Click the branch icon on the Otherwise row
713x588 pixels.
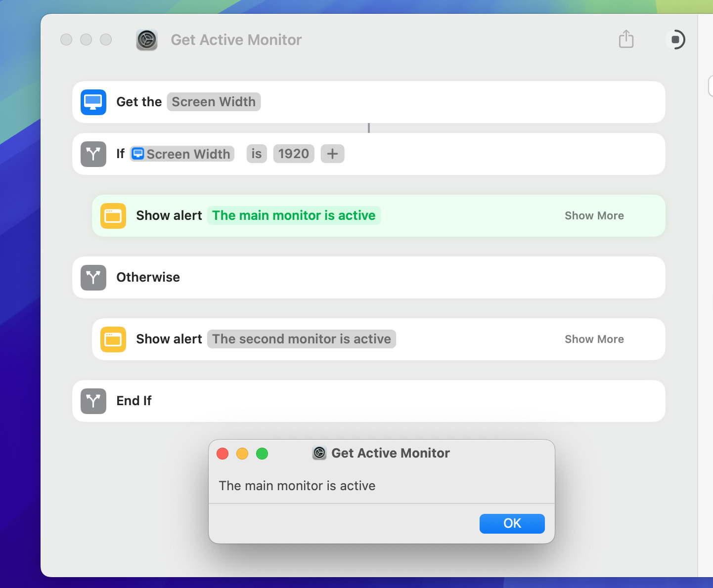(x=93, y=277)
